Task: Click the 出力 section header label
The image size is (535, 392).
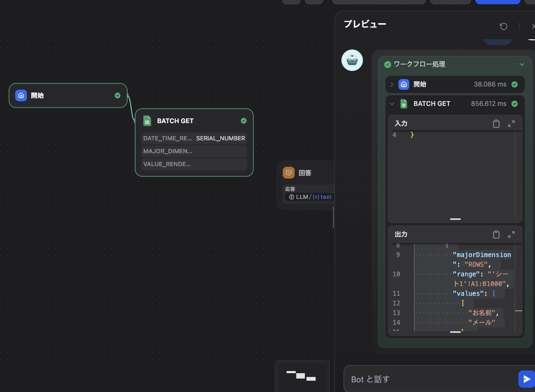Action: pyautogui.click(x=401, y=234)
